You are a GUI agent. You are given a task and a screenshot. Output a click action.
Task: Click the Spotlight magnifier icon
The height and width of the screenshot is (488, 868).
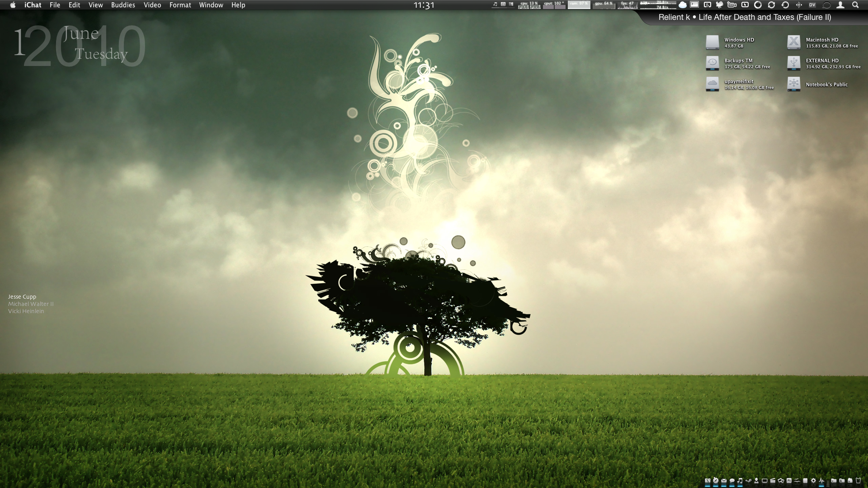[855, 5]
